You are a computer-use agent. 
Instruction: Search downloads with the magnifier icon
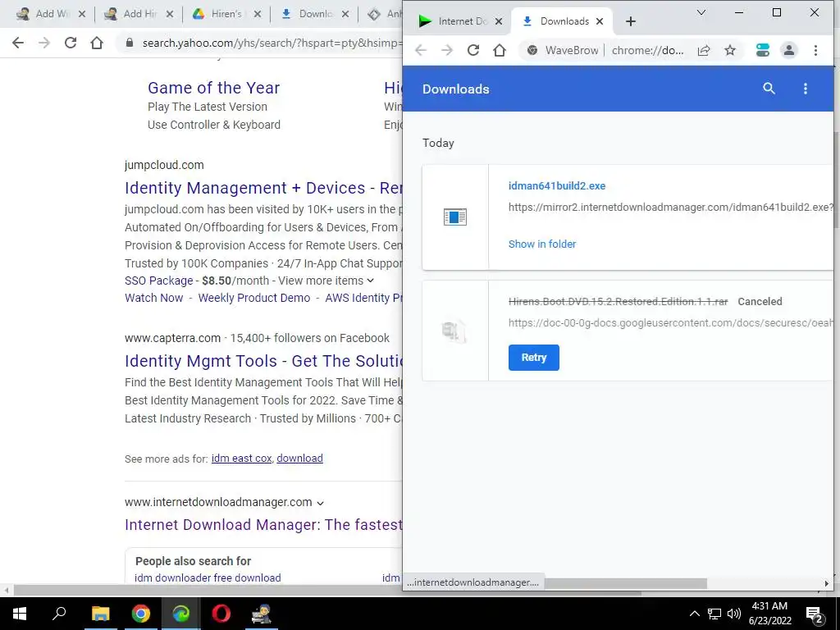(x=769, y=89)
